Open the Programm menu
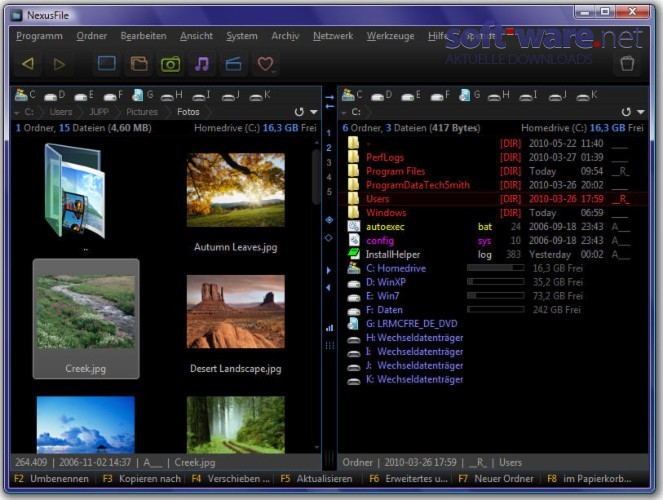 [39, 36]
